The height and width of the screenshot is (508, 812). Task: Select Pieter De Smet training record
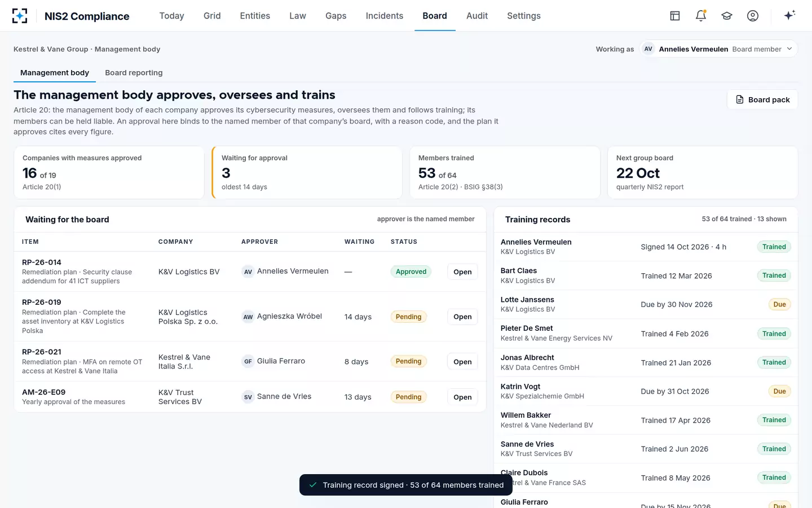(646, 333)
